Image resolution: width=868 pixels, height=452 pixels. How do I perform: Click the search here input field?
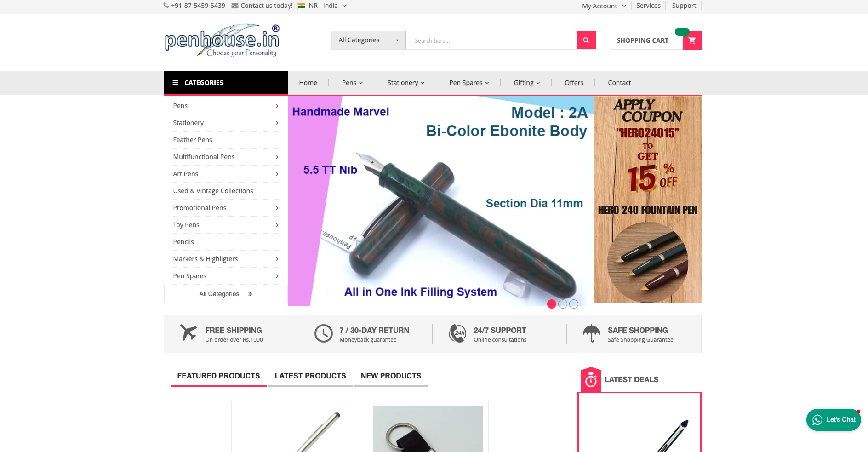coord(491,40)
